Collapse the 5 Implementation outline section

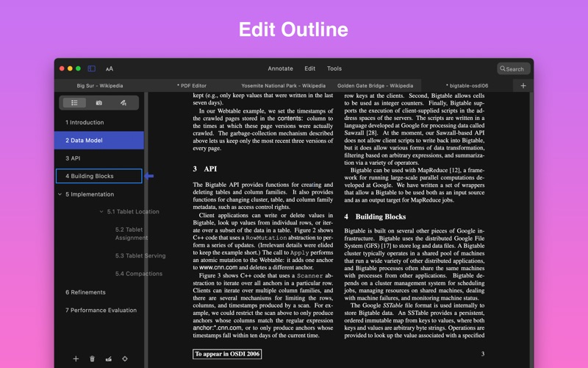[60, 194]
